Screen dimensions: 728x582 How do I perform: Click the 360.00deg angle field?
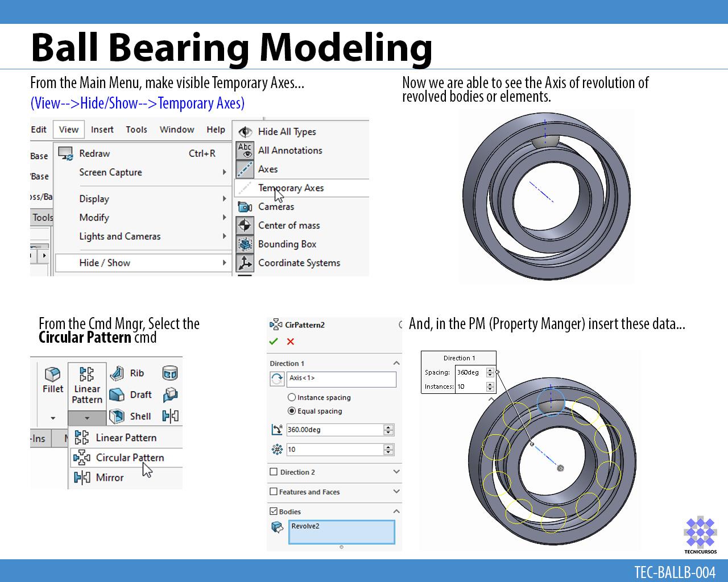point(334,430)
